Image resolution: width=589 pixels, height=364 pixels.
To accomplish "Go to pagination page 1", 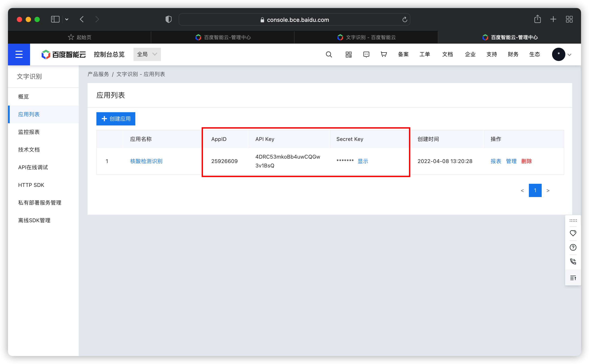I will coord(535,190).
